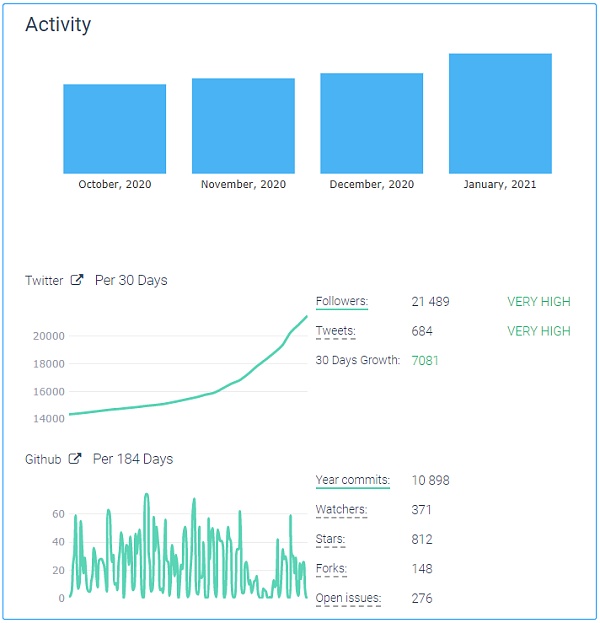Click the 30 Days Growth value 7081
This screenshot has height=623, width=600.
[425, 360]
